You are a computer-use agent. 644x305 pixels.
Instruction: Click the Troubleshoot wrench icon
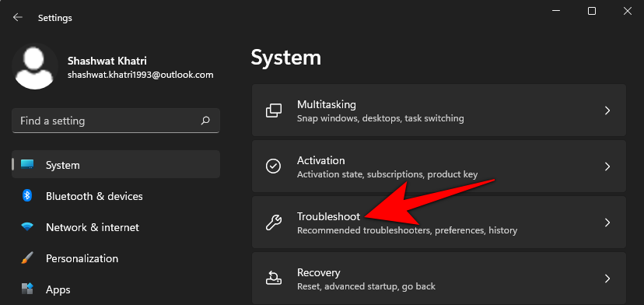274,223
